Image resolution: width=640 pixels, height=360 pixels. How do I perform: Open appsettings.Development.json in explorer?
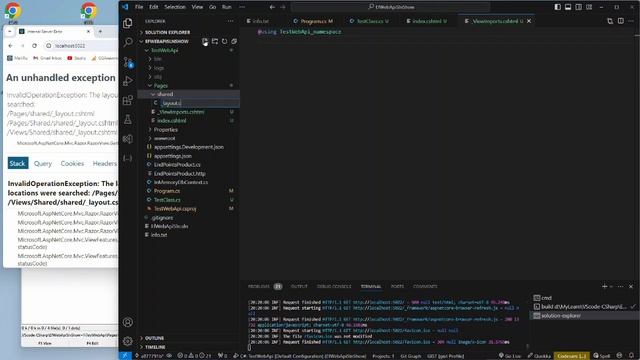pyautogui.click(x=189, y=147)
